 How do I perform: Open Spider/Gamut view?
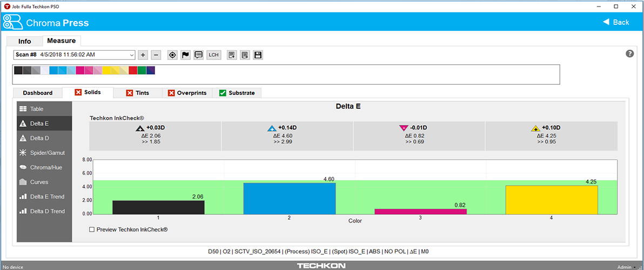click(44, 153)
